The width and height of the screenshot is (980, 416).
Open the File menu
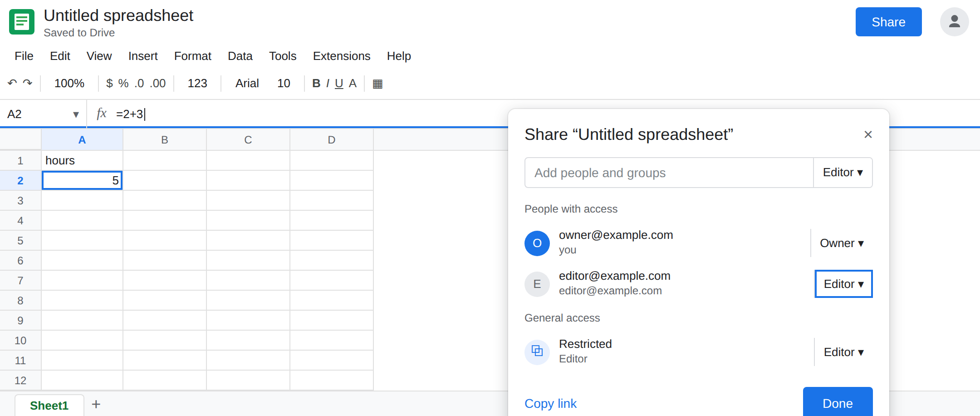point(24,56)
